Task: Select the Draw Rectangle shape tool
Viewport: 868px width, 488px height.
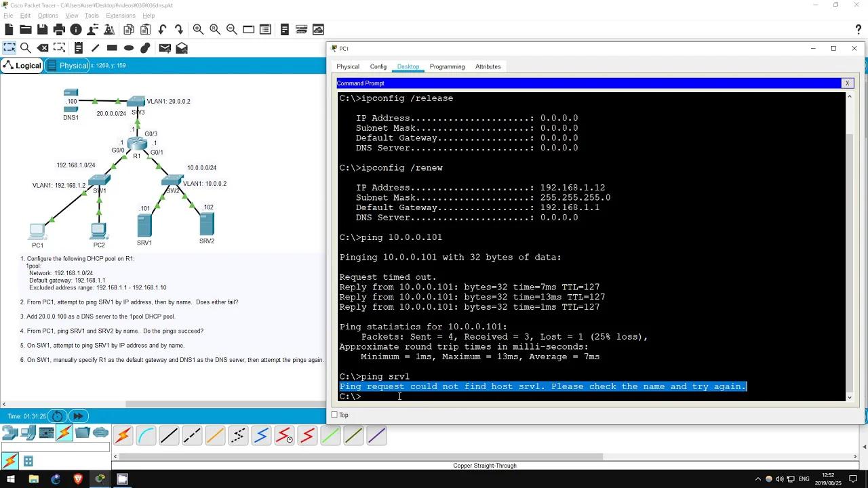Action: click(x=112, y=47)
